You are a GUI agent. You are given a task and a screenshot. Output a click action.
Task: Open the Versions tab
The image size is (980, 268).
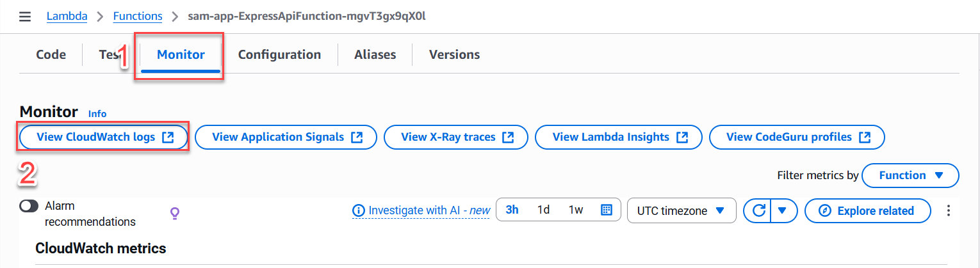[x=454, y=54]
